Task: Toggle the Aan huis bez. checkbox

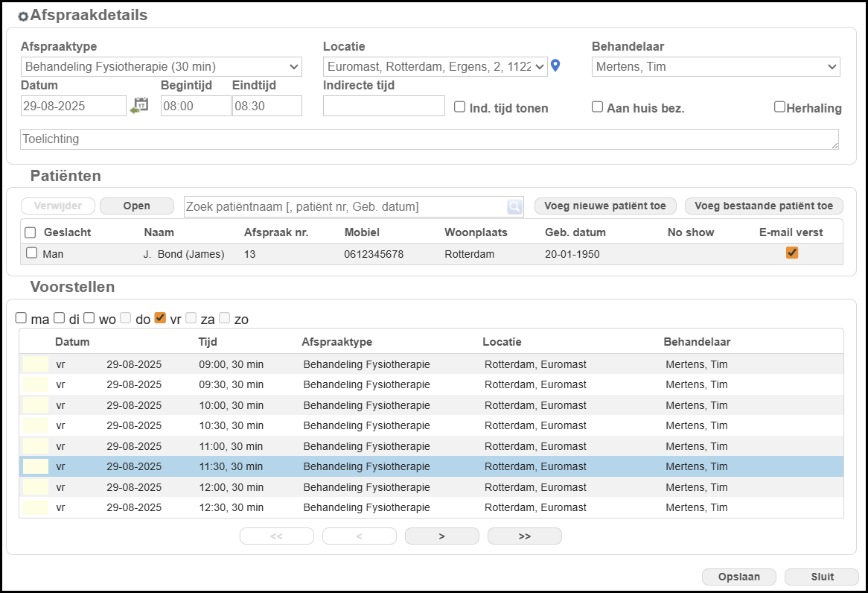Action: pyautogui.click(x=597, y=107)
